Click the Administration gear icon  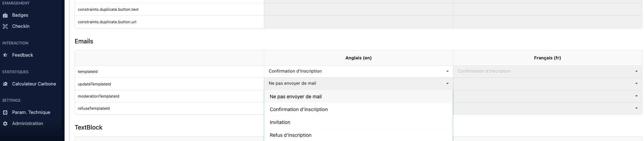pos(5,124)
